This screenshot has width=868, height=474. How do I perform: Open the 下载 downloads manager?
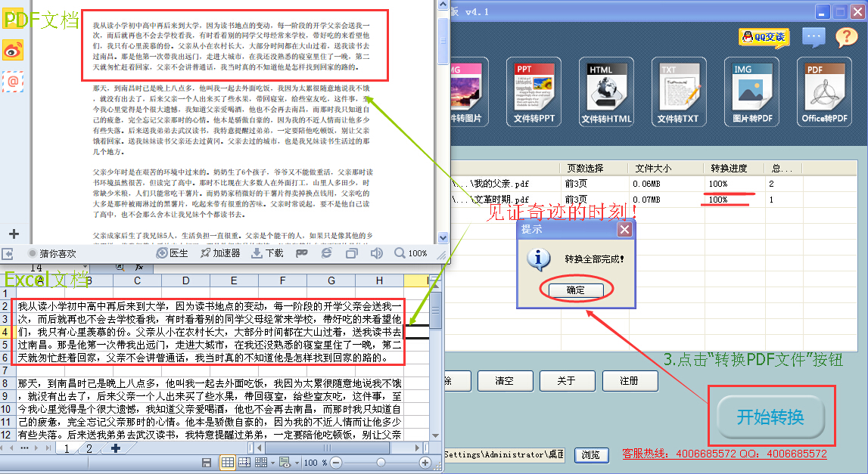[x=267, y=253]
